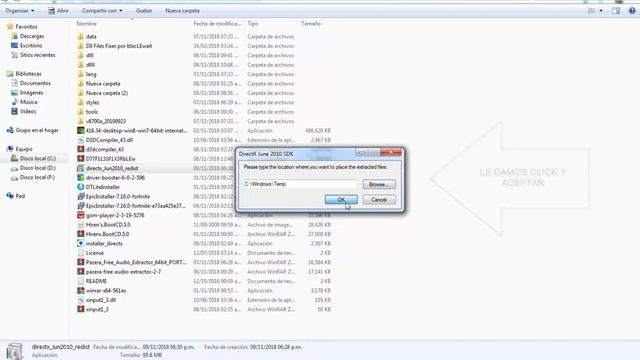This screenshot has width=640, height=360.
Task: Select Hiren's.BootCD.5.0 image file icon
Action: pyautogui.click(x=81, y=224)
